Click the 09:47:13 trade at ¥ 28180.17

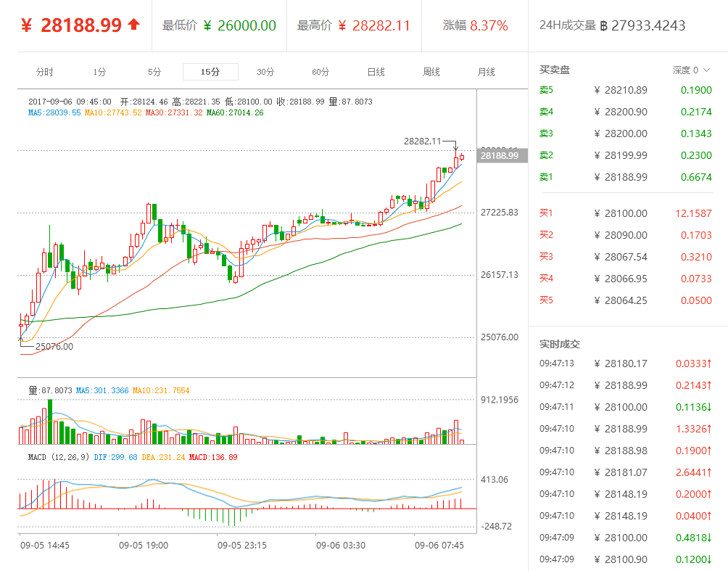pos(626,363)
